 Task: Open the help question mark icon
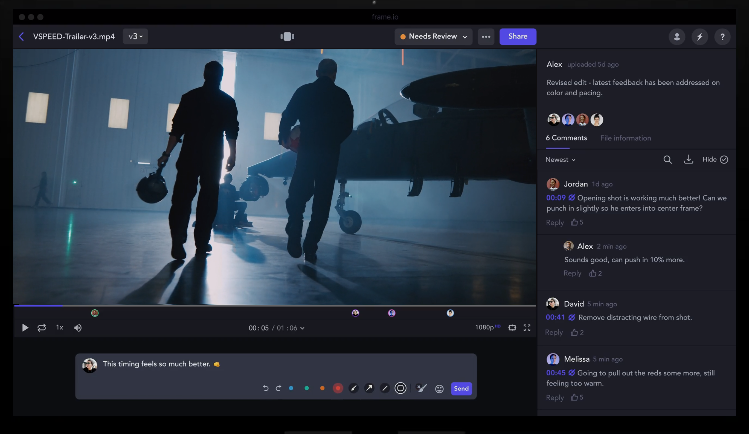point(722,36)
